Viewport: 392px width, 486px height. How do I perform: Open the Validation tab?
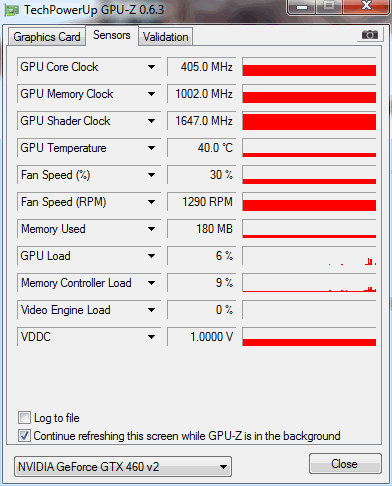166,37
